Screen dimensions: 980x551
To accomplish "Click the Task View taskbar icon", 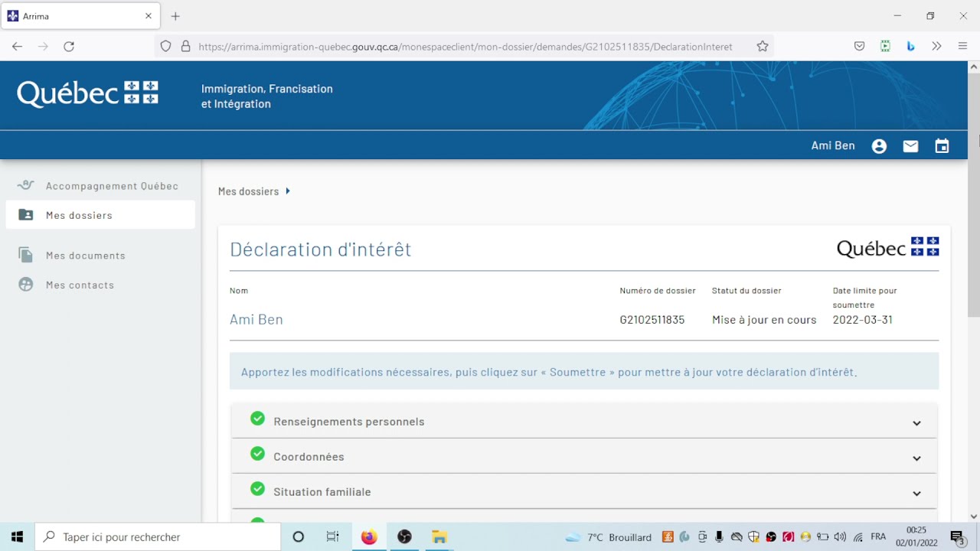I will point(332,536).
